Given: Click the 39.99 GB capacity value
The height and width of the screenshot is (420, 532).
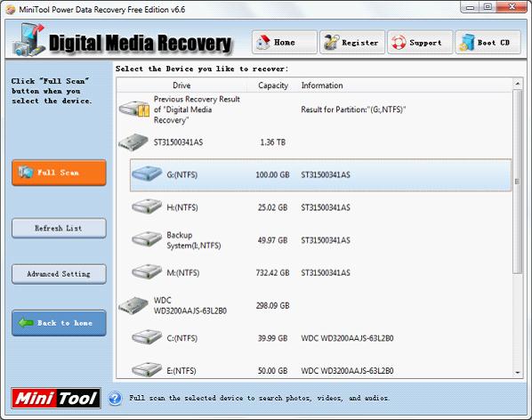Looking at the screenshot, I should click(272, 338).
